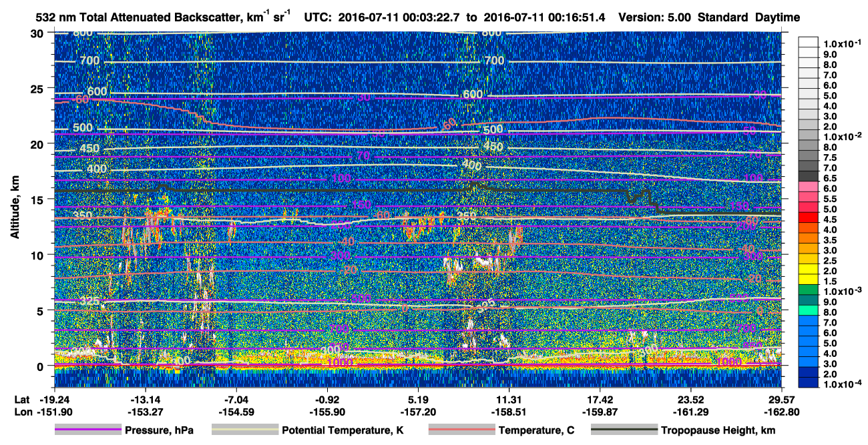
Task: Click latitude value "-19.24"
Action: [54, 399]
